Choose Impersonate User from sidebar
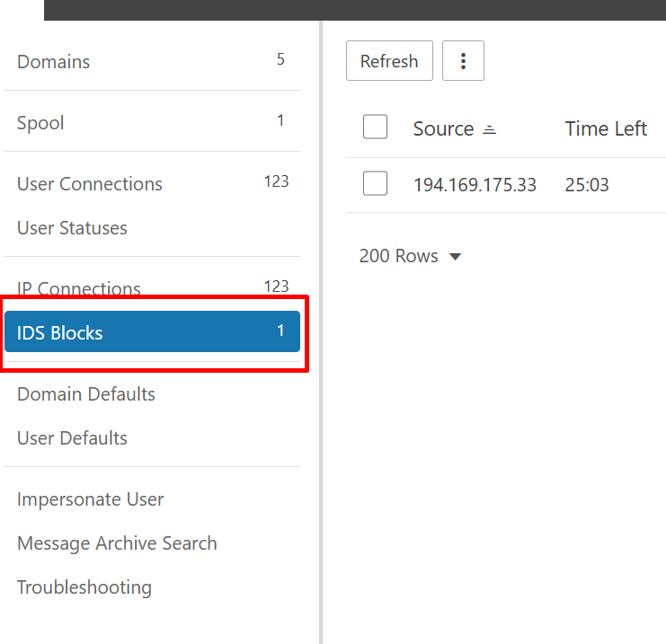 click(90, 499)
